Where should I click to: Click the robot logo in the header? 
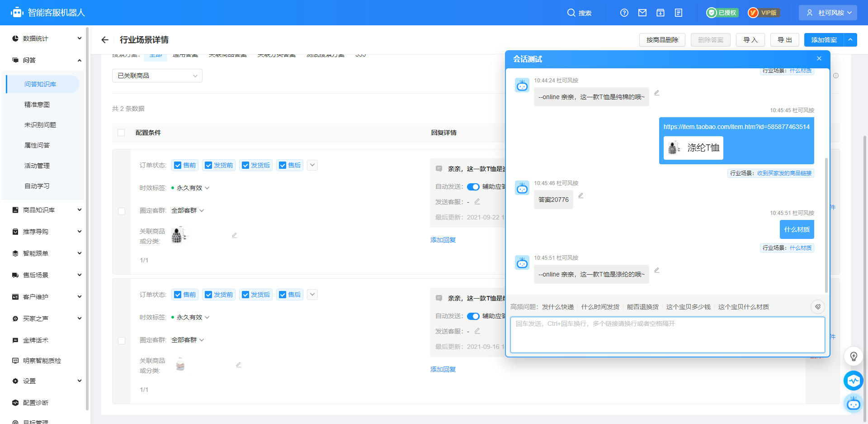point(17,12)
